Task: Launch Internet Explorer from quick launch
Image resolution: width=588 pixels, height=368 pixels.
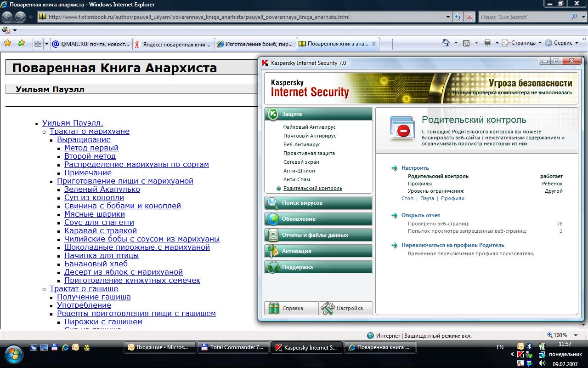Action: pos(65,347)
